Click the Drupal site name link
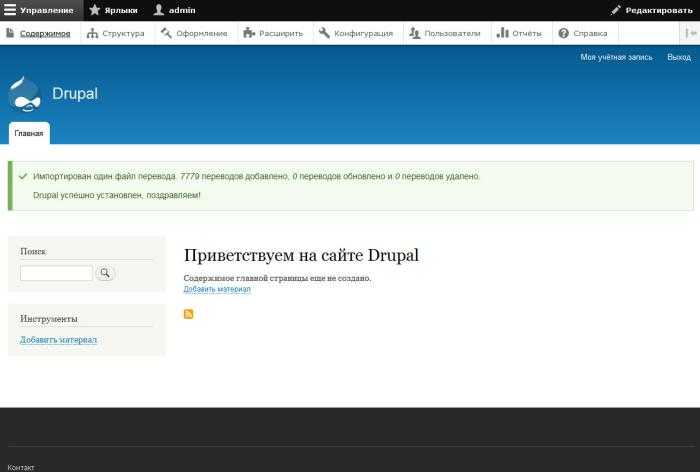 [x=75, y=94]
